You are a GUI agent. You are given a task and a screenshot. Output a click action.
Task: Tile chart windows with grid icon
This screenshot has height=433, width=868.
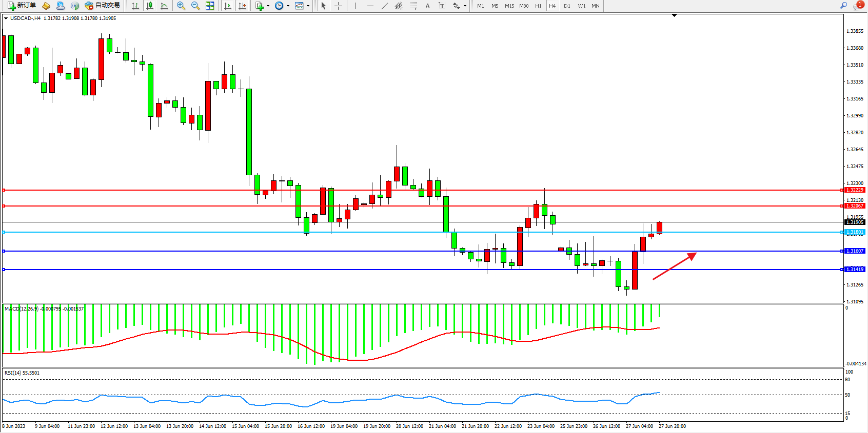pyautogui.click(x=210, y=6)
